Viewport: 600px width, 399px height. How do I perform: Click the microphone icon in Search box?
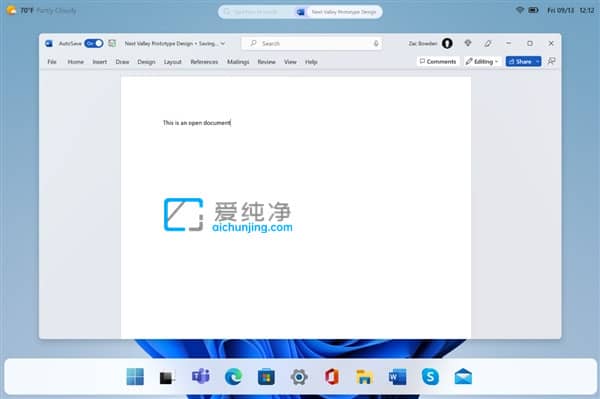click(x=376, y=44)
